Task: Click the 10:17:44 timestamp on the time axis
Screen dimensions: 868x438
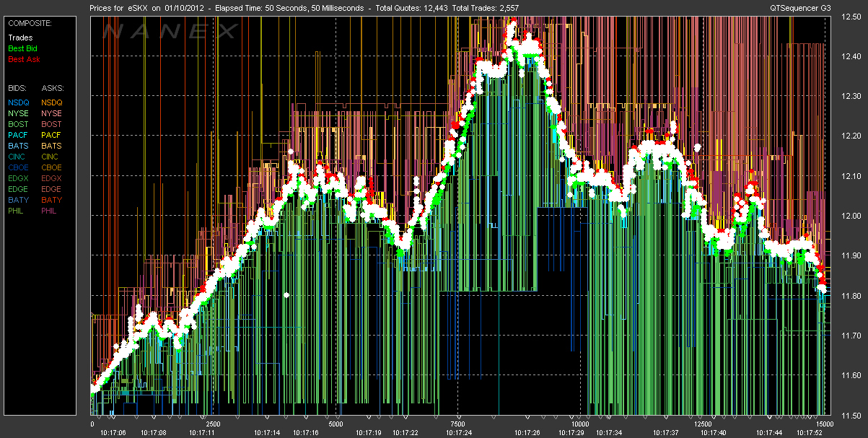Action: pos(768,432)
